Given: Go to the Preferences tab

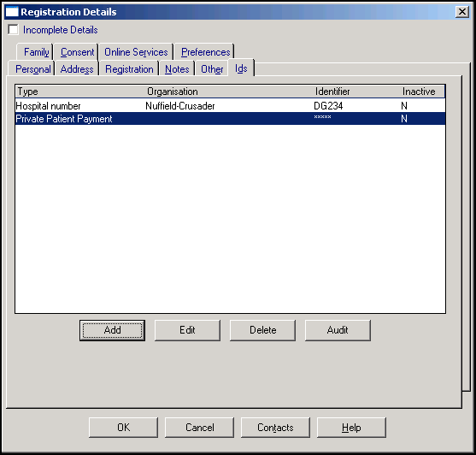Looking at the screenshot, I should [x=205, y=52].
